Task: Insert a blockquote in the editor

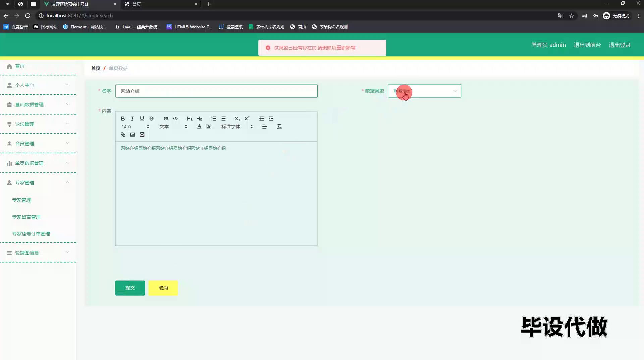Action: 166,119
